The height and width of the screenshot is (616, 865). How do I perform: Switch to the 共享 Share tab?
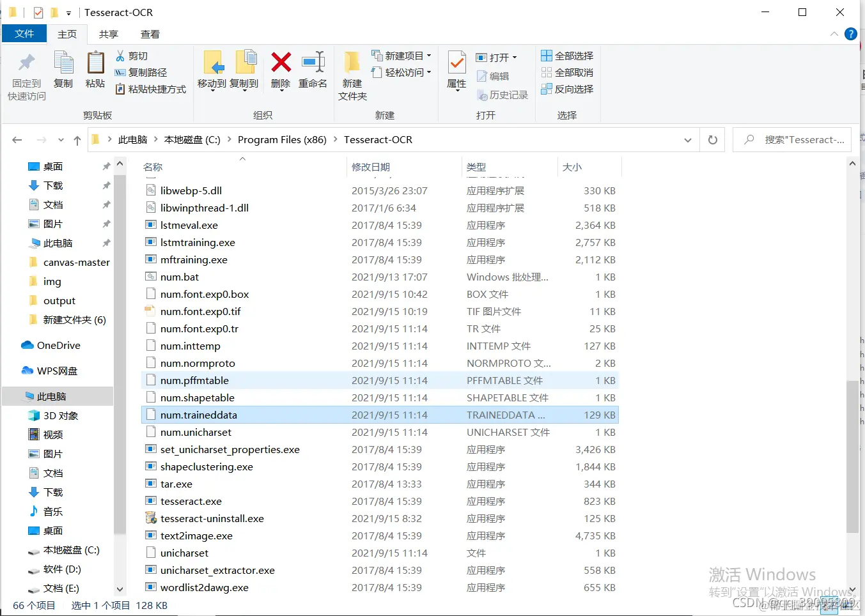(109, 35)
